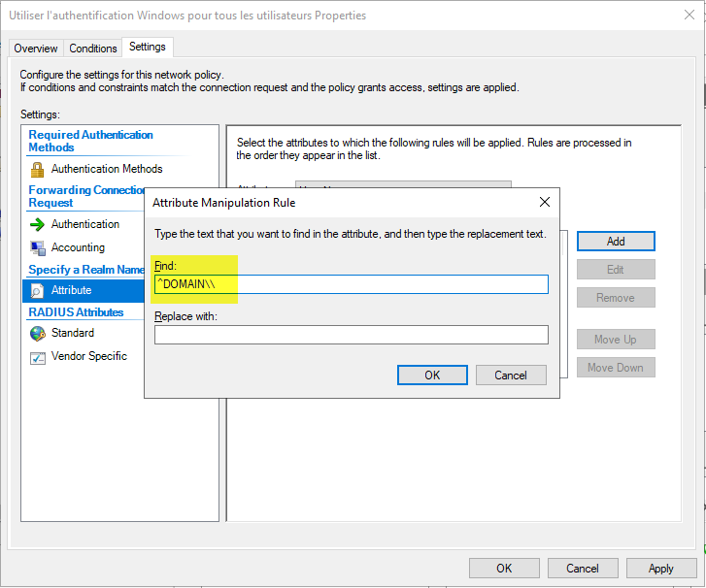The width and height of the screenshot is (706, 588).
Task: Click the green arrow Authentication icon
Action: click(x=38, y=225)
